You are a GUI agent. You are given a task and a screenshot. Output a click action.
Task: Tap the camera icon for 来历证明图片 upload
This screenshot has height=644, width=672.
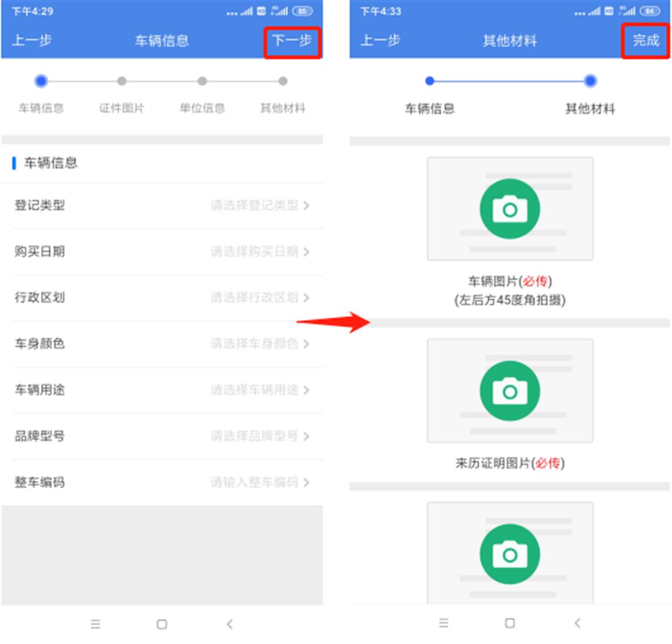click(510, 391)
